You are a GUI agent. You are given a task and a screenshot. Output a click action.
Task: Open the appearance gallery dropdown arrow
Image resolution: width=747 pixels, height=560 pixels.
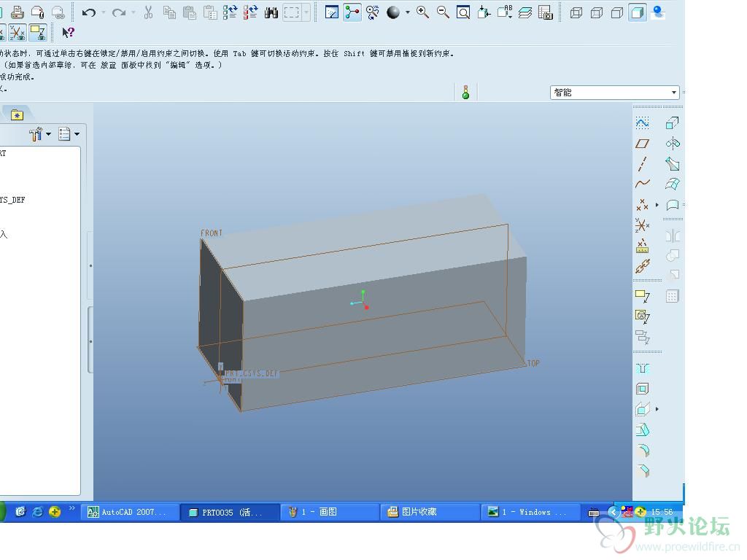tap(408, 12)
